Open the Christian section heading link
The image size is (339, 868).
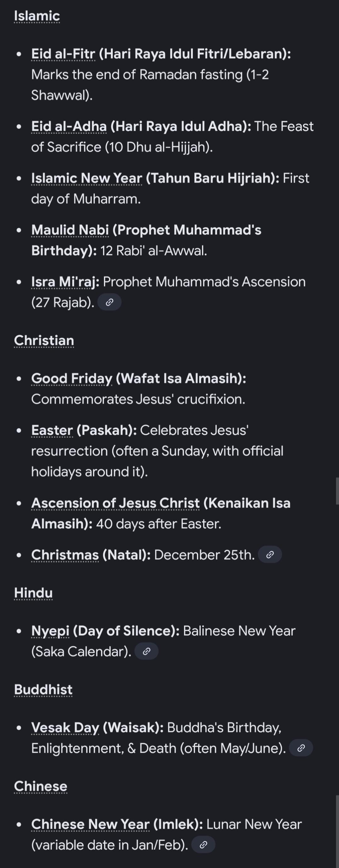click(x=44, y=340)
